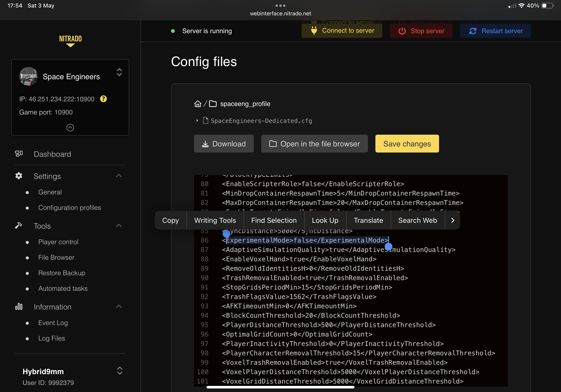The image size is (561, 392).
Task: Click the Space Engineers game avatar
Action: pyautogui.click(x=29, y=76)
